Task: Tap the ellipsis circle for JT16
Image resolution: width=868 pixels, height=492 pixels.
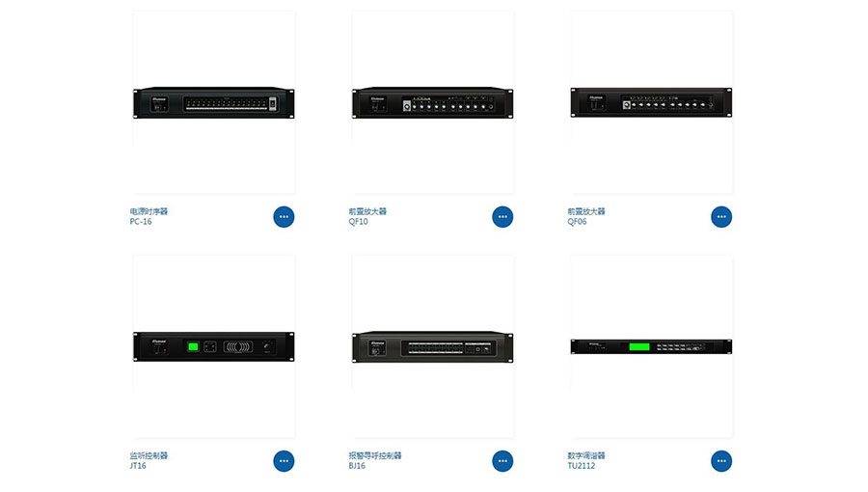Action: 284,461
